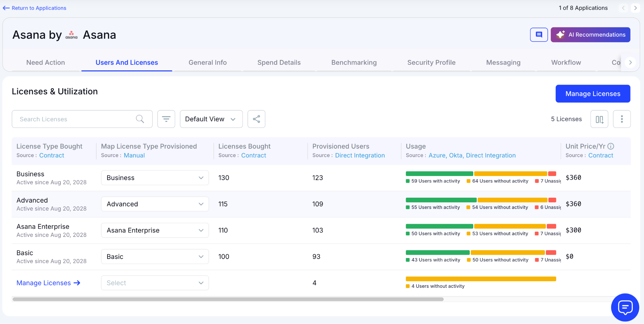Image resolution: width=644 pixels, height=324 pixels.
Task: Open Azure, Okta, Direct Integration usage source
Action: [472, 155]
